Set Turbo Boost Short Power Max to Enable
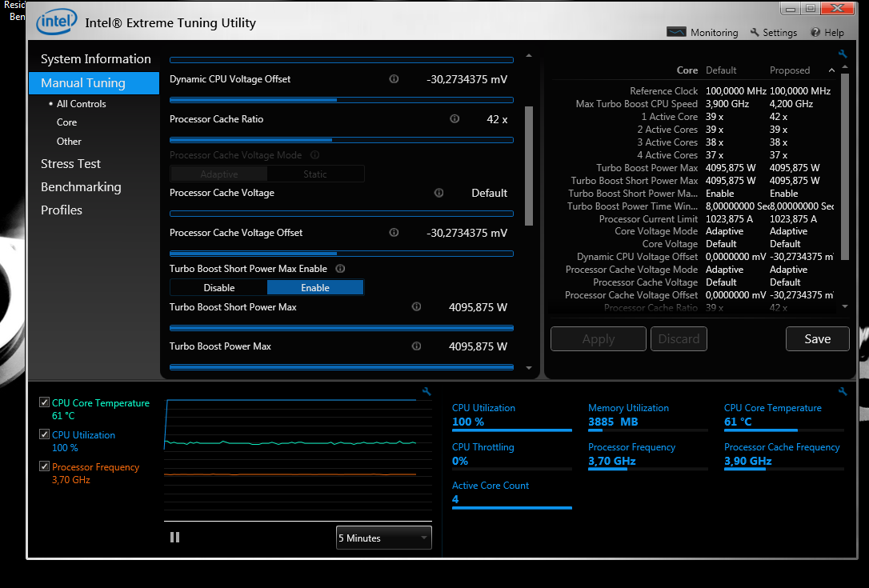 pyautogui.click(x=315, y=288)
